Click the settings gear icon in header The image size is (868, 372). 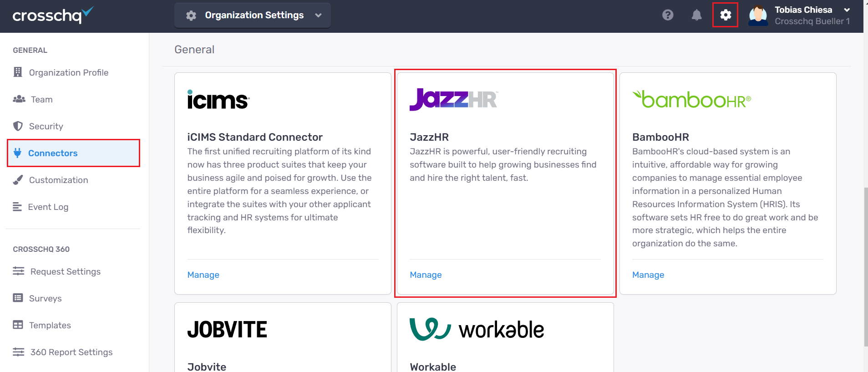(x=726, y=15)
